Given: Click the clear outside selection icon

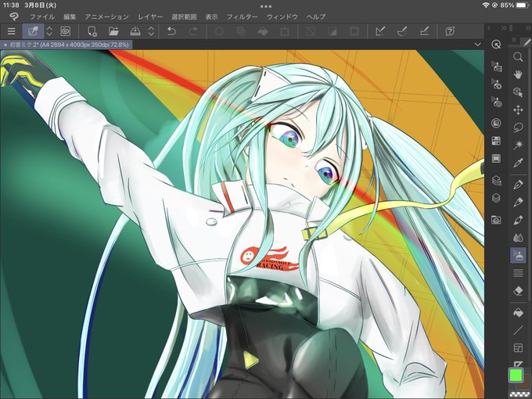Looking at the screenshot, I should pos(240,31).
